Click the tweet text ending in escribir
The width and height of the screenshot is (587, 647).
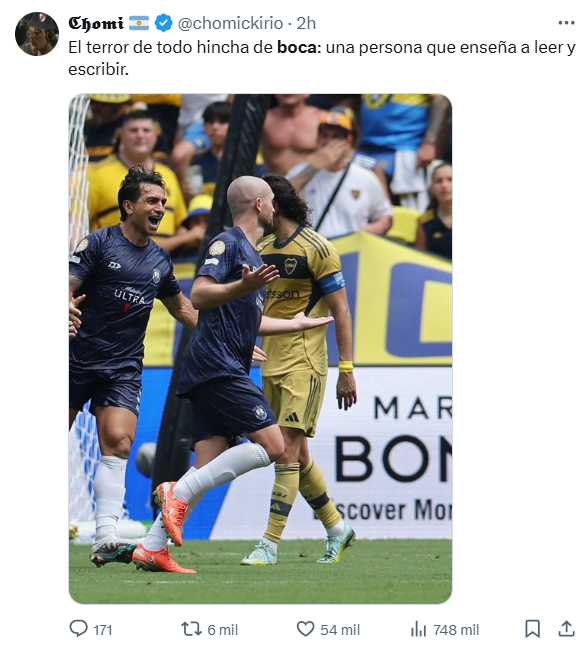(322, 58)
